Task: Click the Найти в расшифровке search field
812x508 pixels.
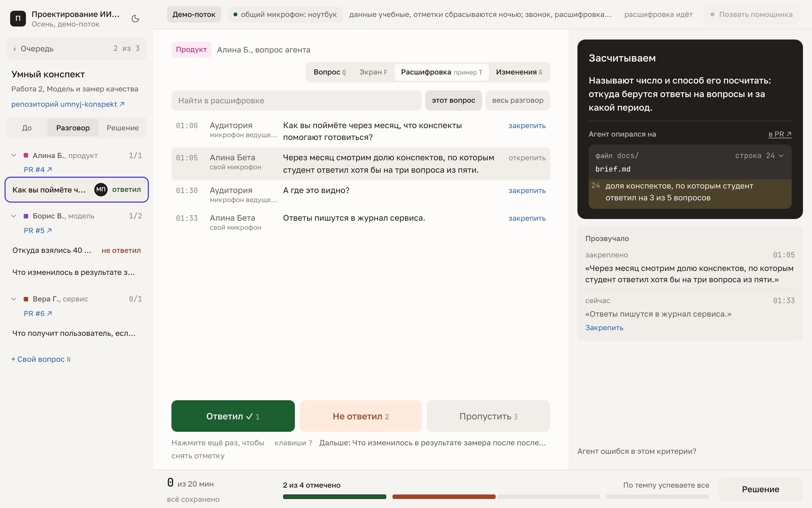Action: click(x=296, y=100)
